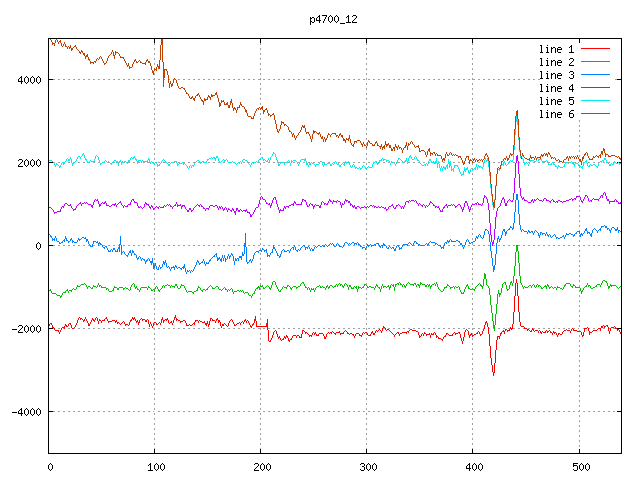Click the x-axis label 200
The image size is (640, 480).
tap(262, 467)
